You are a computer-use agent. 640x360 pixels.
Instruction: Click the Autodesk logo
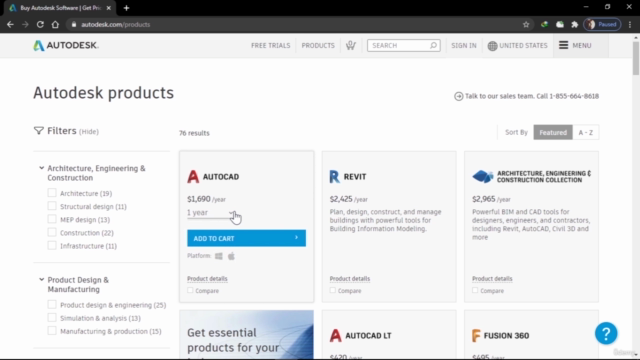[66, 45]
